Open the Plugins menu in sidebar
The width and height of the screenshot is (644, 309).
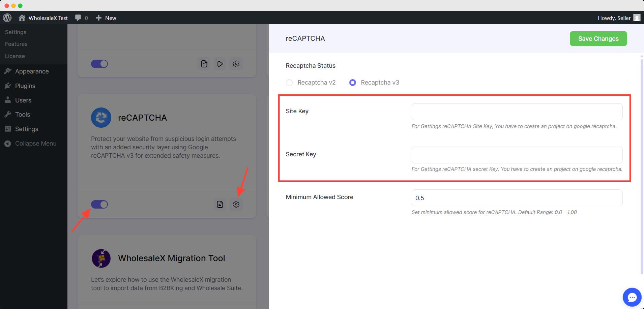25,86
